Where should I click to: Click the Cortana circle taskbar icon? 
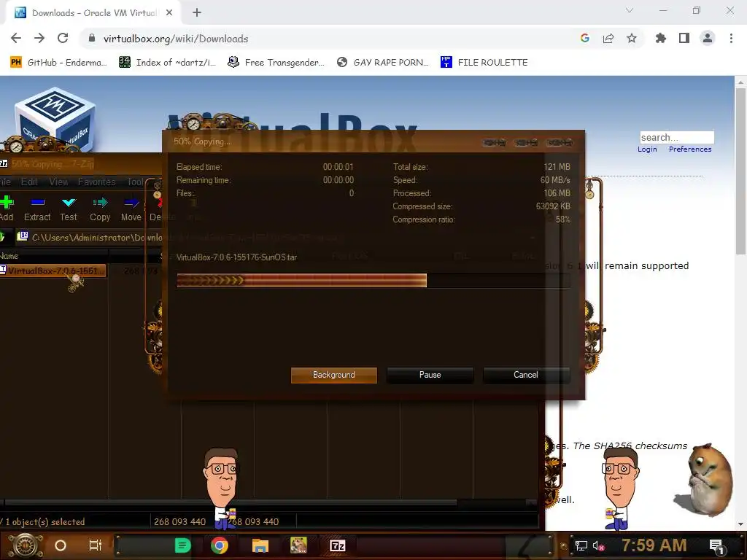click(x=61, y=545)
